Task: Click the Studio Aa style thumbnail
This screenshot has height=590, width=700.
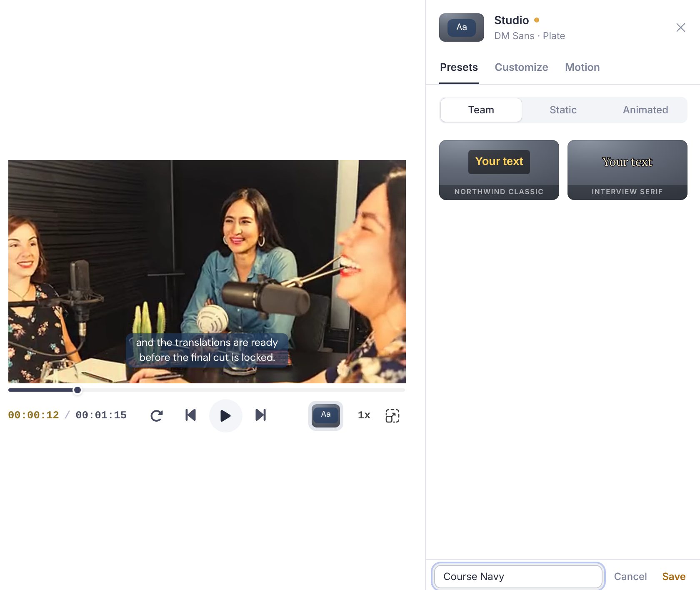Action: pyautogui.click(x=461, y=27)
